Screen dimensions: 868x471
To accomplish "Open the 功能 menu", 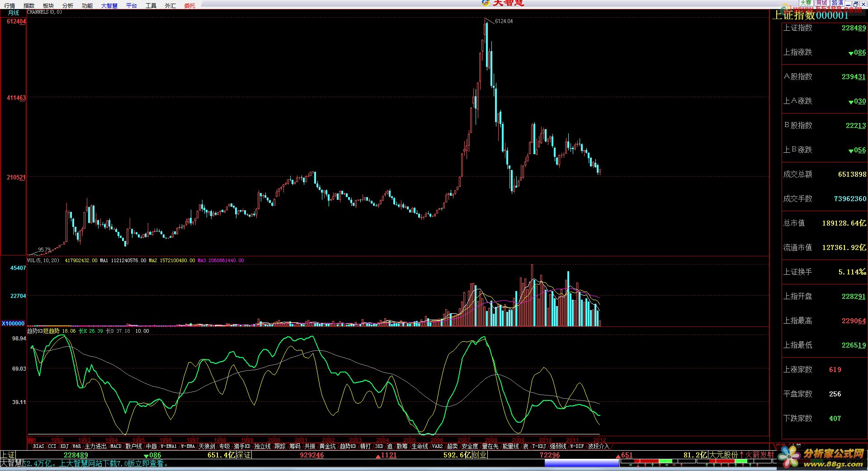I will [87, 6].
